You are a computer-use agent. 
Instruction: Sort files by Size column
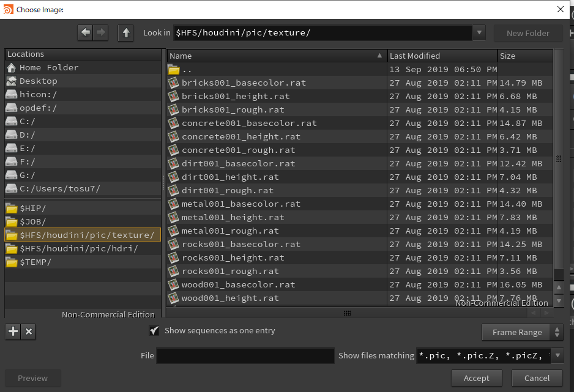point(525,56)
